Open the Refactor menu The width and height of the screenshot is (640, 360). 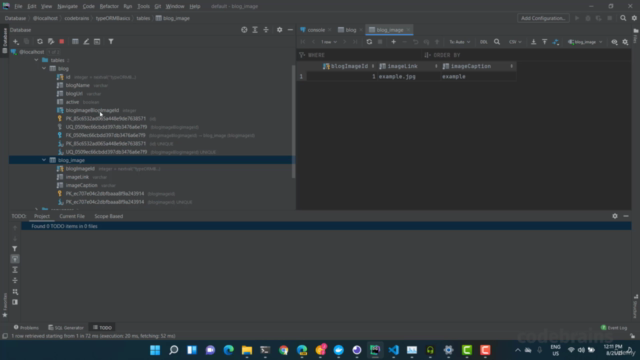(109, 6)
